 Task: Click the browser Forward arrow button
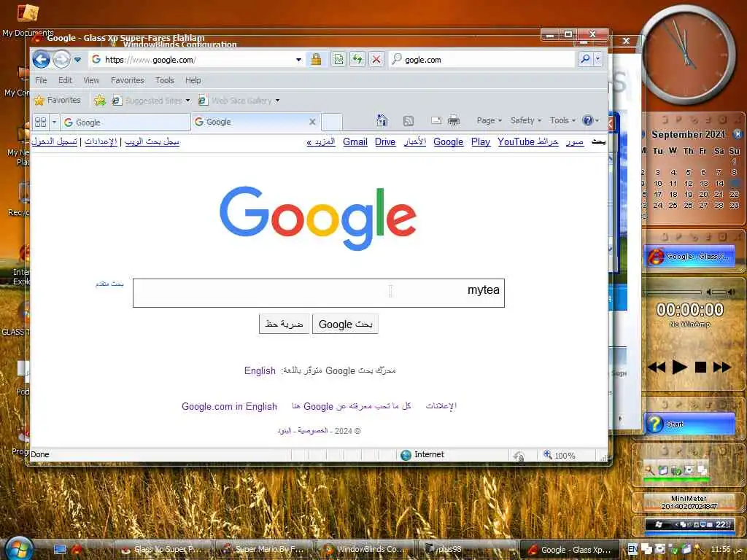pyautogui.click(x=61, y=60)
